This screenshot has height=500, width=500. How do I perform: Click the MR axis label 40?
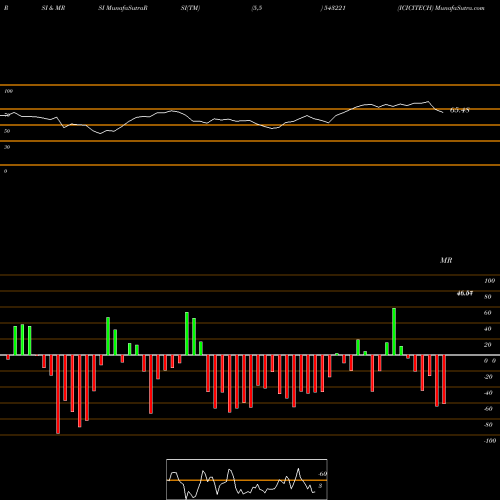click(488, 329)
